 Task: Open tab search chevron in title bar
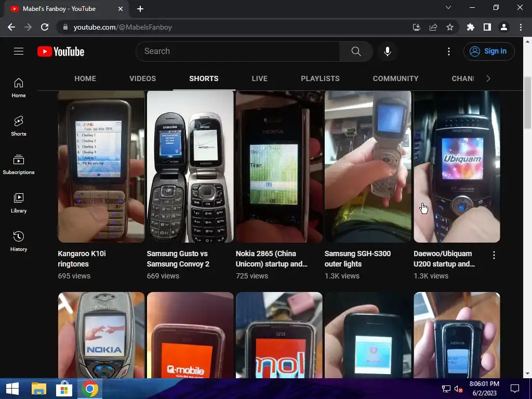pyautogui.click(x=448, y=7)
